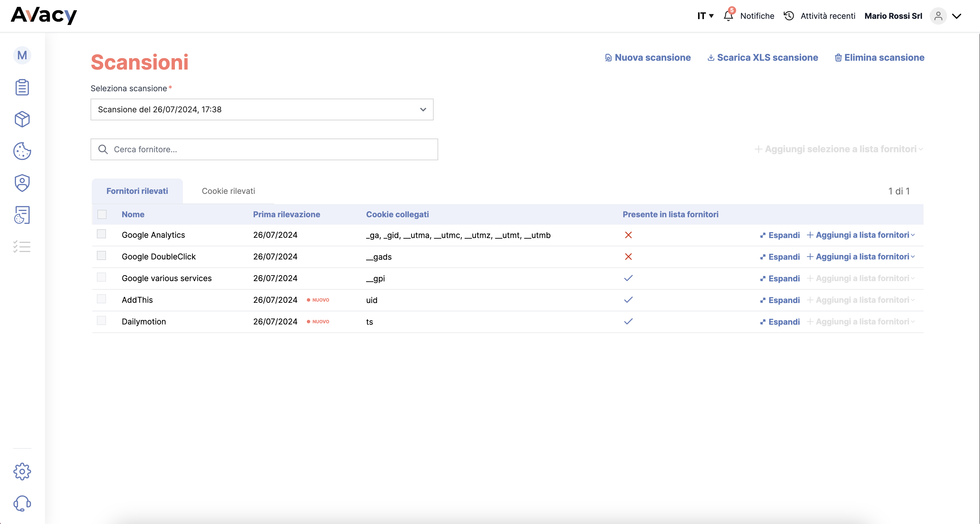
Task: Open the clipboard icon in sidebar
Action: 22,87
